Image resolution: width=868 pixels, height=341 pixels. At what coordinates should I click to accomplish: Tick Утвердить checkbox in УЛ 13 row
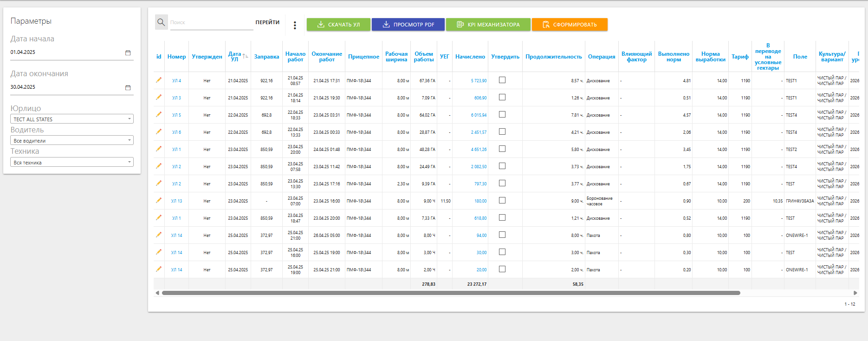point(502,201)
